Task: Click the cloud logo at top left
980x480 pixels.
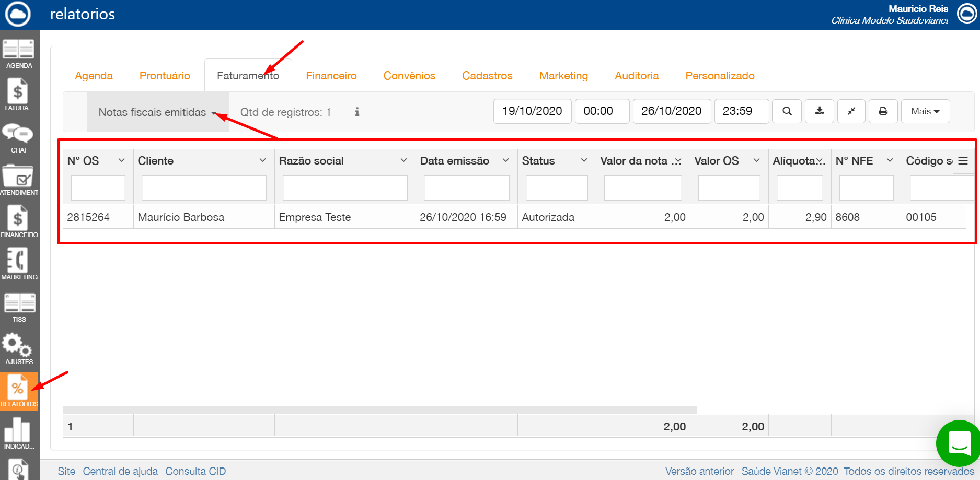Action: tap(18, 14)
